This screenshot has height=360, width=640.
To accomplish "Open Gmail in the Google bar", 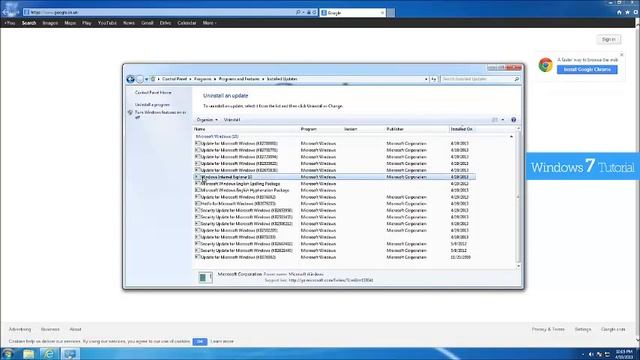I will tap(147, 23).
